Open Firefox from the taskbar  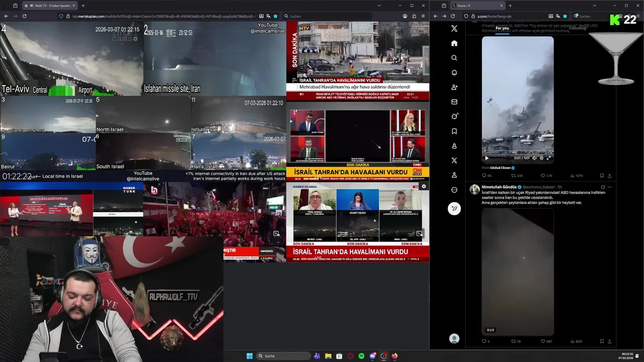[394, 356]
